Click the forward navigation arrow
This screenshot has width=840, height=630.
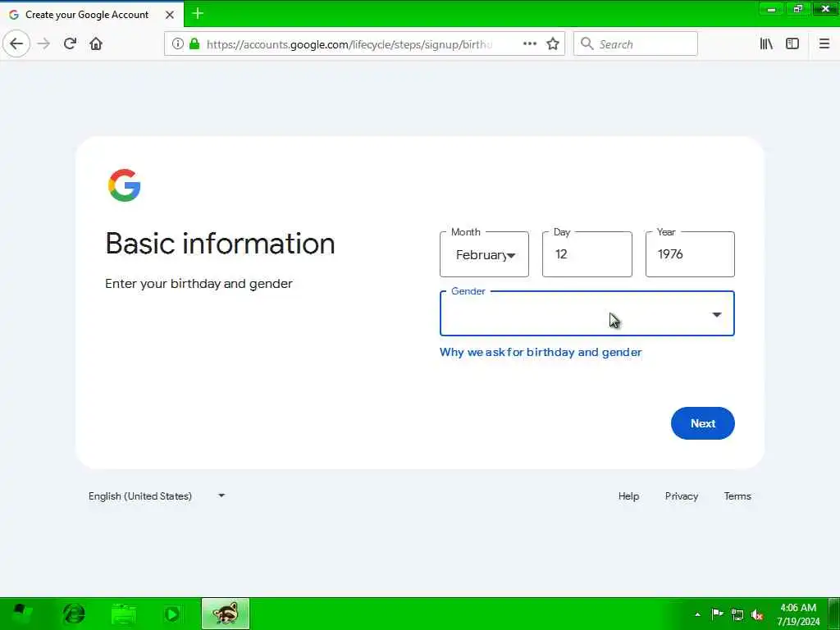click(43, 44)
